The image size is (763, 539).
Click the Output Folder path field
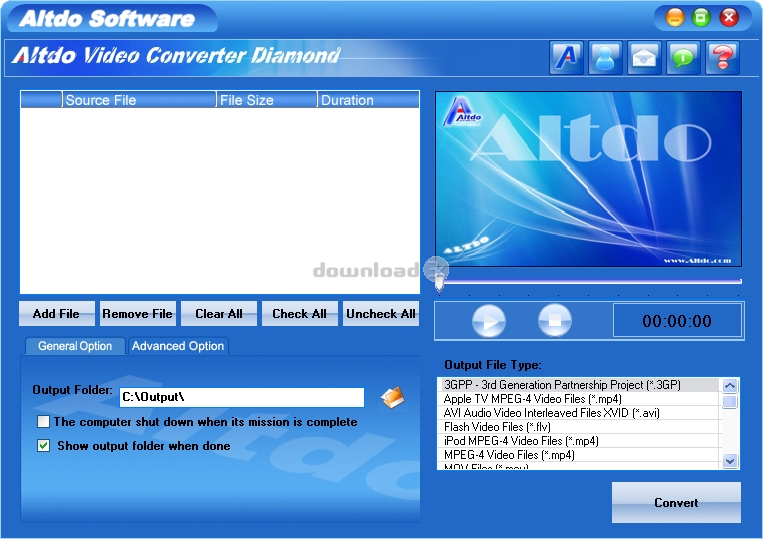241,397
